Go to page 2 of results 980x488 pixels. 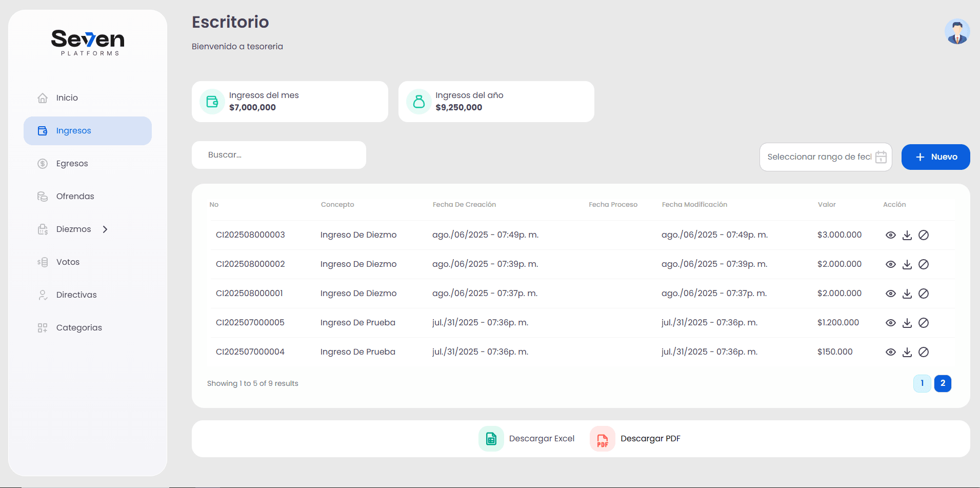pyautogui.click(x=943, y=383)
